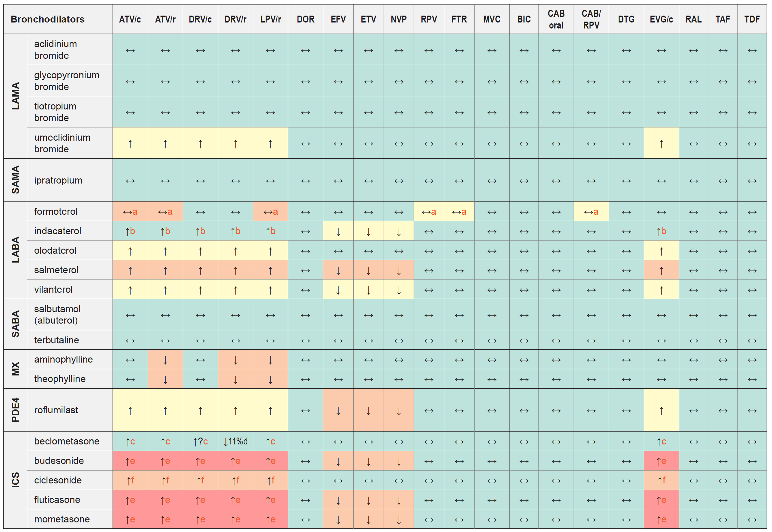Select the EFV column header
Image resolution: width=772 pixels, height=532 pixels.
[338, 19]
